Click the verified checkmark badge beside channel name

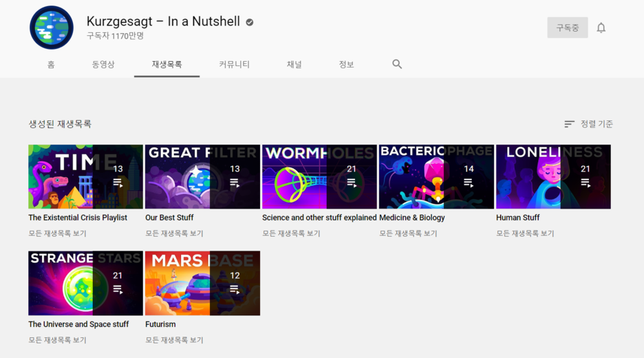[250, 22]
